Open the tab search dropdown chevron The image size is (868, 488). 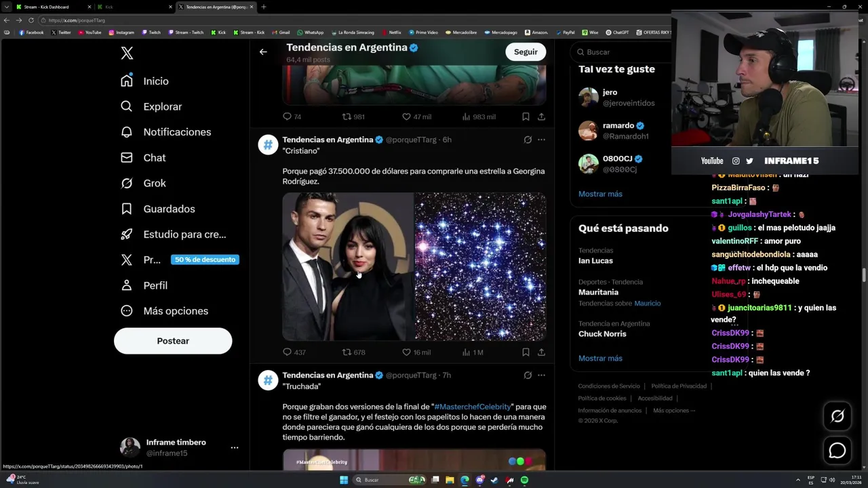point(6,7)
